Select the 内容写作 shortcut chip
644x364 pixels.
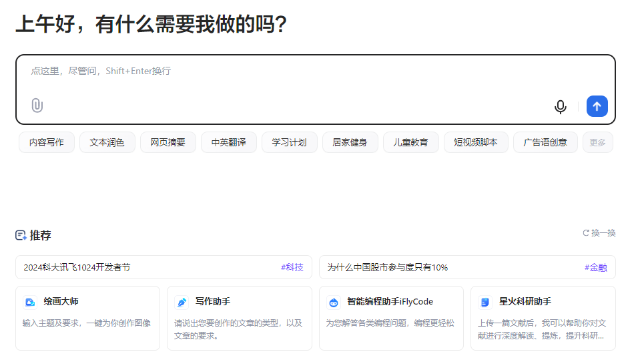click(x=47, y=142)
